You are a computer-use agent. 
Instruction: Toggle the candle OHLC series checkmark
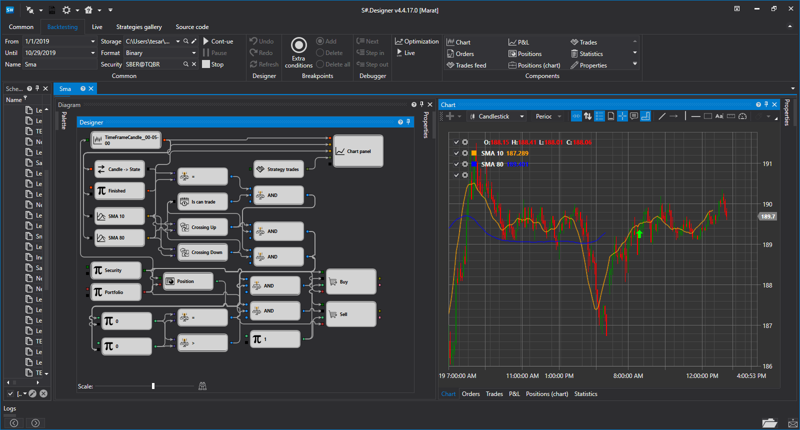coord(456,142)
